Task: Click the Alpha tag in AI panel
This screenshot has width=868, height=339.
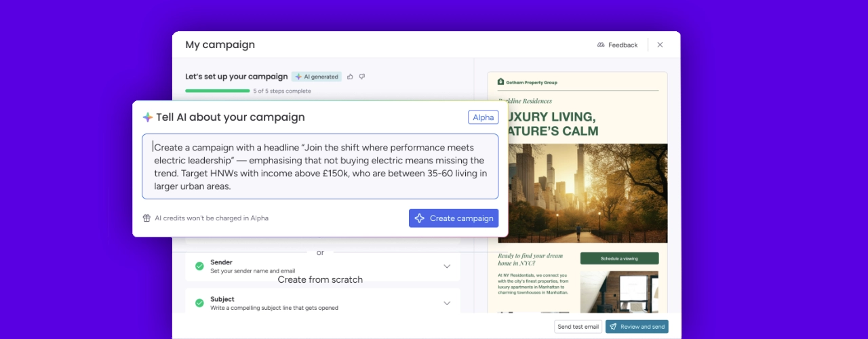Action: (484, 117)
